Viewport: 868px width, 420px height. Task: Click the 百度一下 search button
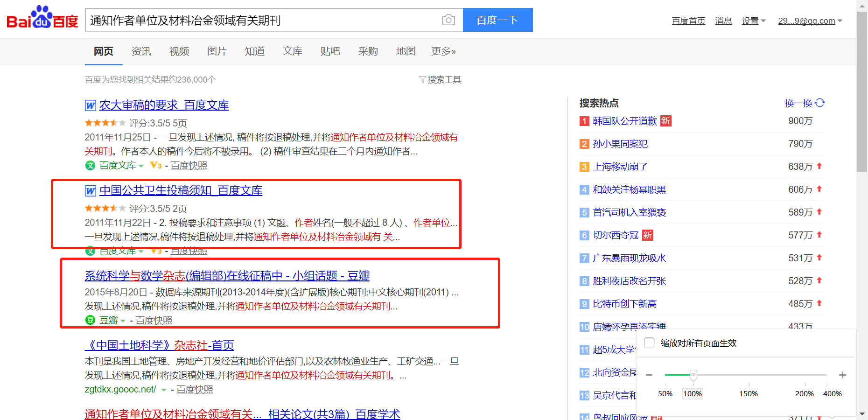498,20
